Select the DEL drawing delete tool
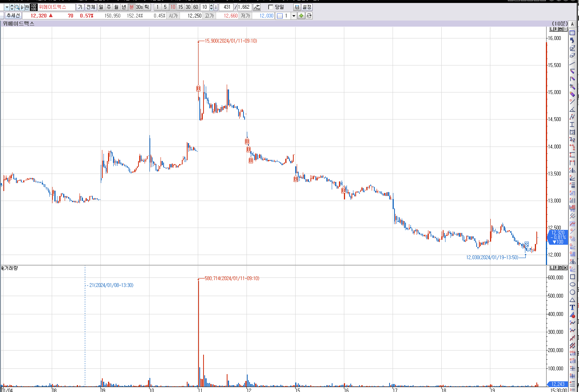 tap(572, 353)
